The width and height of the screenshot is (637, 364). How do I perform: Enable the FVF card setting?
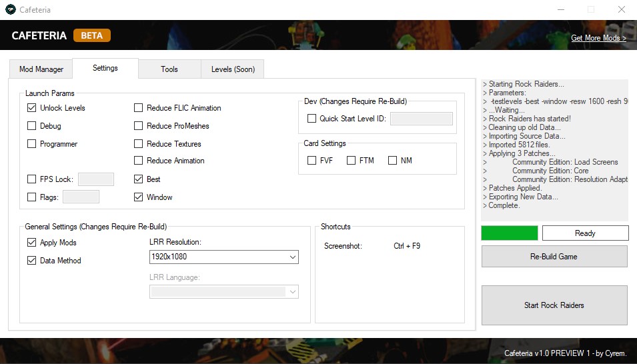(x=311, y=161)
